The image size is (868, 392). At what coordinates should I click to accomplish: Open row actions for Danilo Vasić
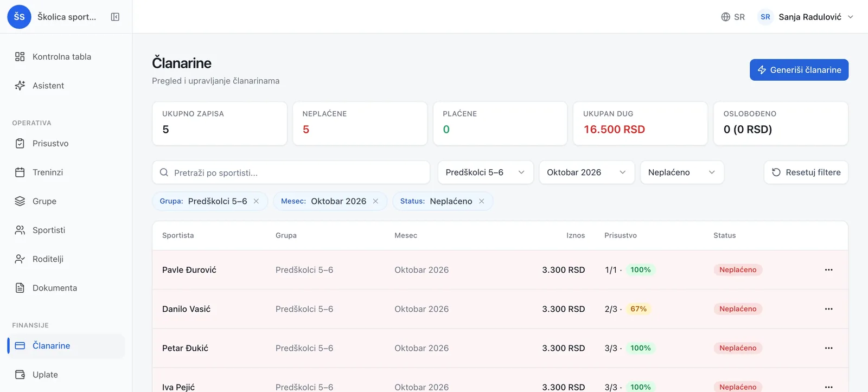[x=828, y=309]
